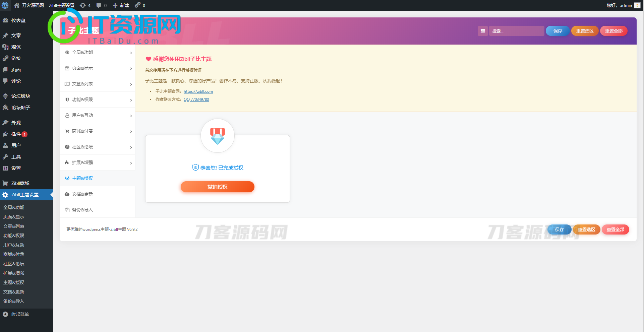Click the shield icon beside 恭喜您! 已完成授权
The height and width of the screenshot is (332, 644).
195,168
